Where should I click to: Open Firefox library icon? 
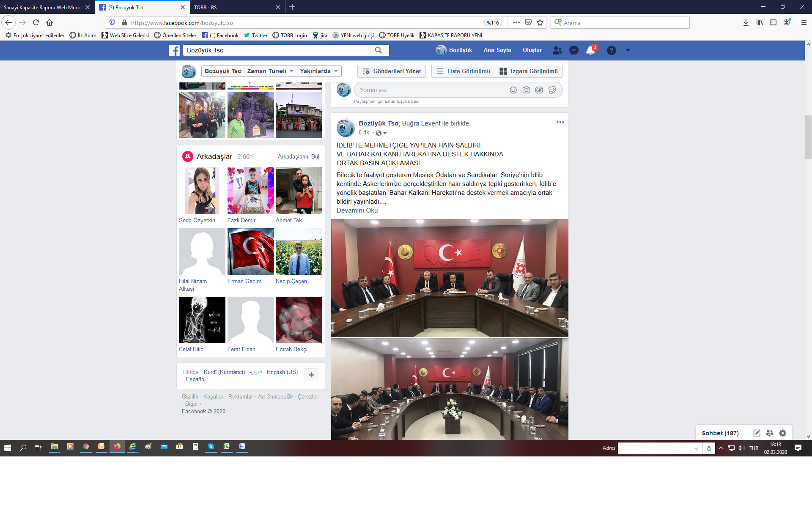(760, 23)
